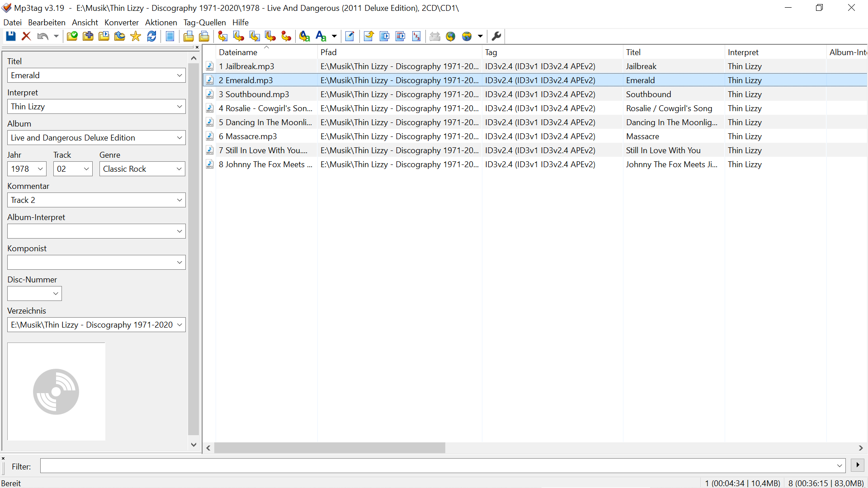Expand the Kommentar dropdown
Viewport: 868px width, 488px height.
pos(179,200)
